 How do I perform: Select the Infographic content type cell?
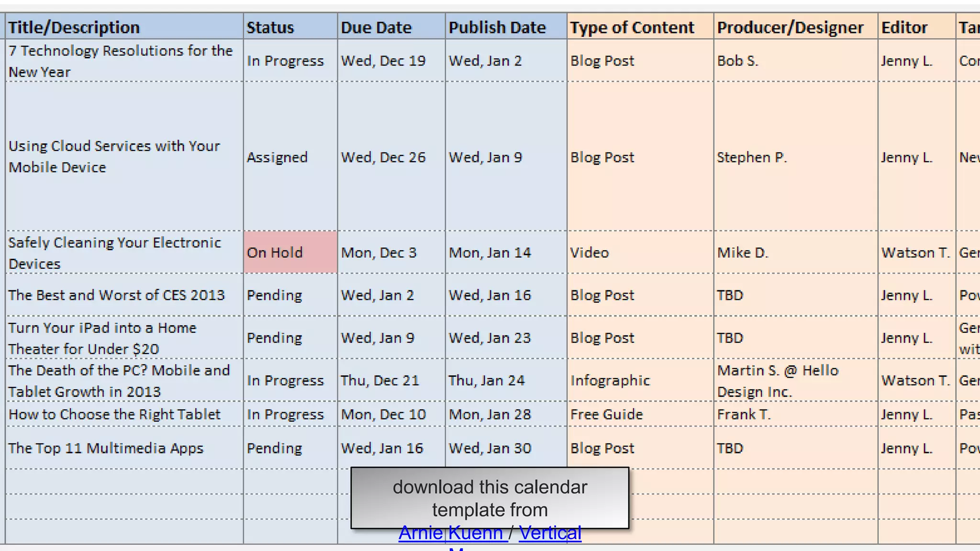click(x=610, y=381)
